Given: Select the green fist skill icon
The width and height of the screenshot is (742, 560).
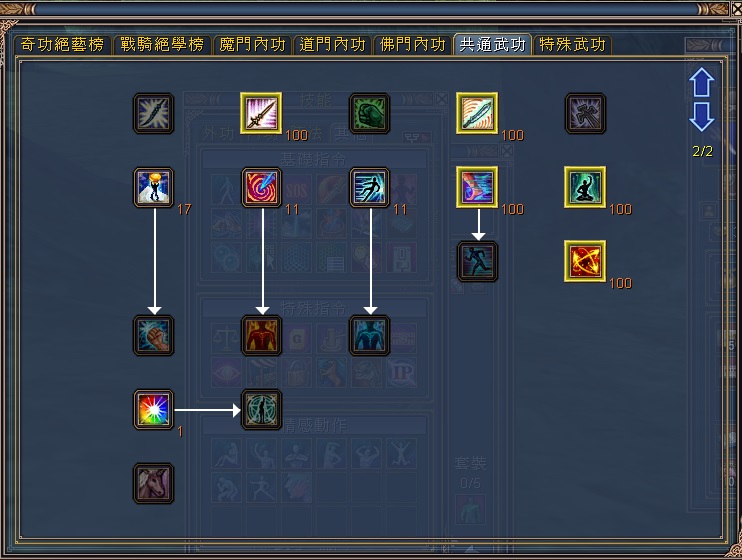Looking at the screenshot, I should (x=370, y=113).
